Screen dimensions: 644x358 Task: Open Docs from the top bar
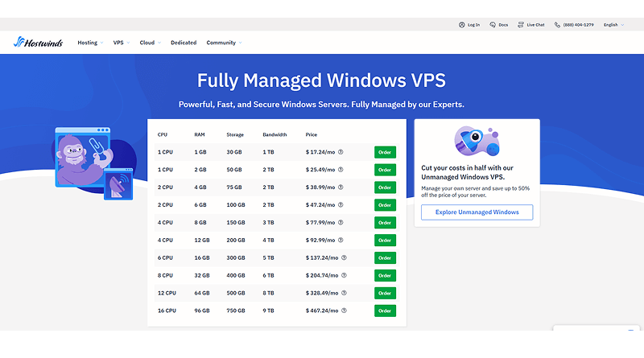tap(497, 25)
